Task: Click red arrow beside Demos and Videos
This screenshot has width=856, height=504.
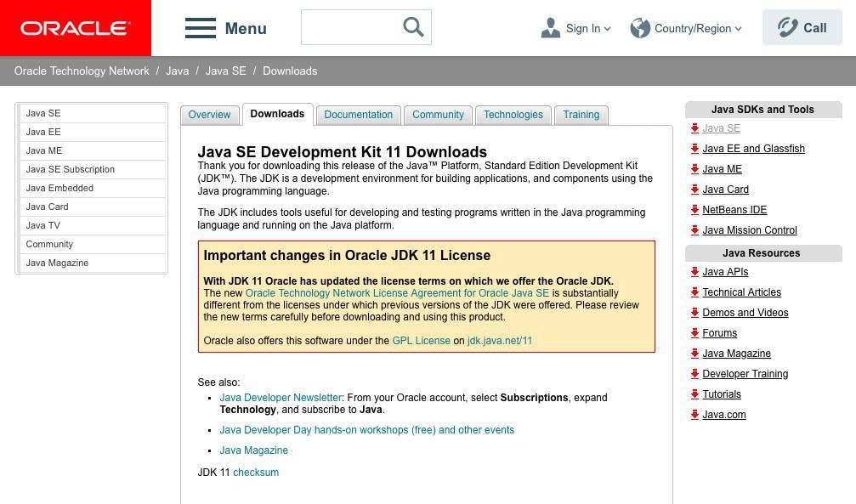Action: (694, 313)
